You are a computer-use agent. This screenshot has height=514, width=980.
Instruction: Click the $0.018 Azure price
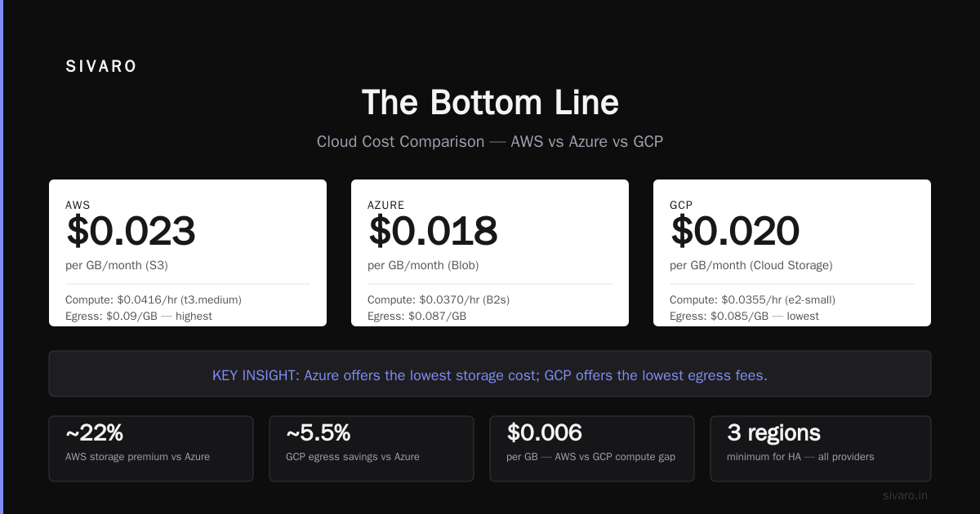coord(433,232)
